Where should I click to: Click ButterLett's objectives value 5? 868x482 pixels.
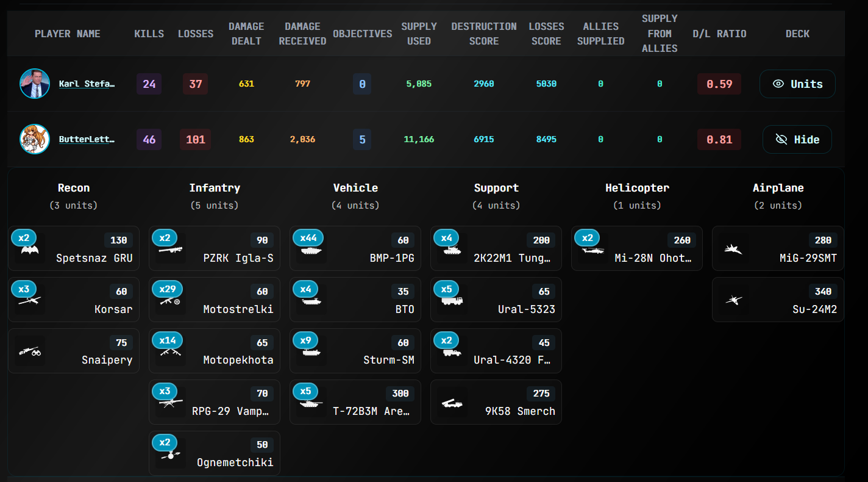[x=362, y=139]
